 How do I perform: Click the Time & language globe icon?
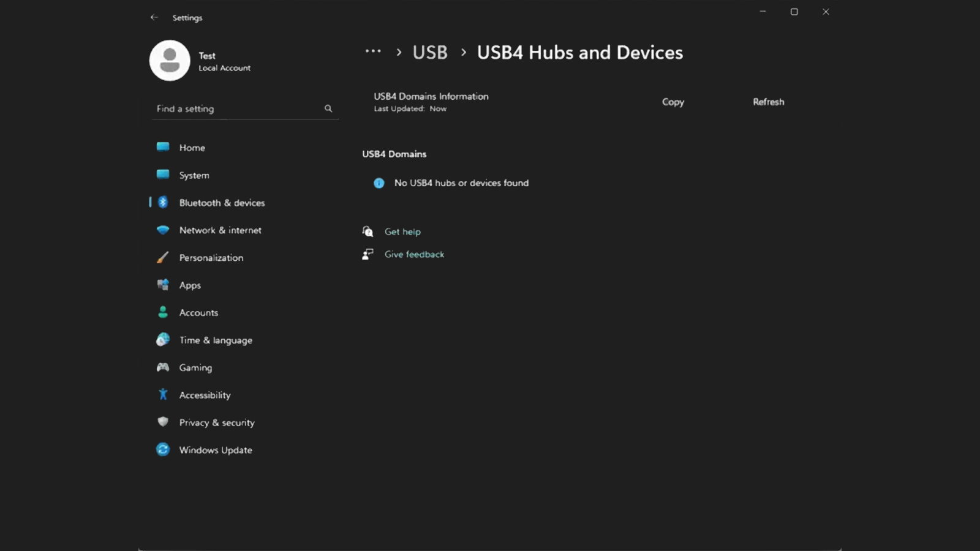click(x=163, y=340)
